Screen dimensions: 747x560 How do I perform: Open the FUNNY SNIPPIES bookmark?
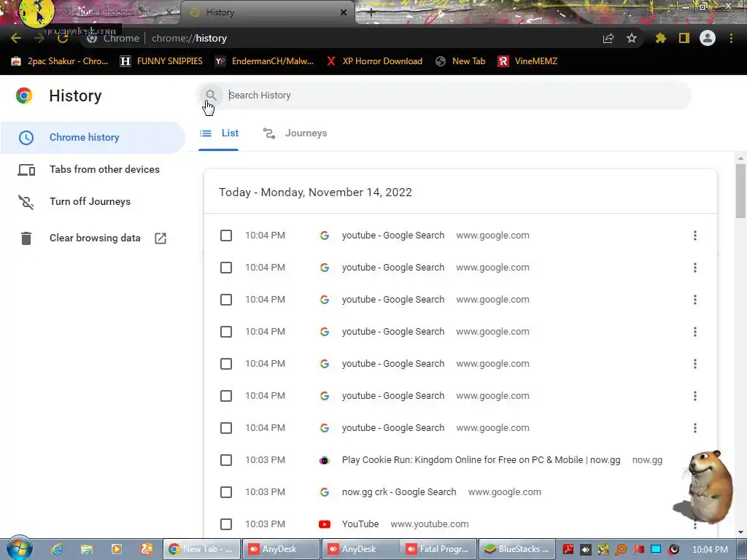[161, 61]
